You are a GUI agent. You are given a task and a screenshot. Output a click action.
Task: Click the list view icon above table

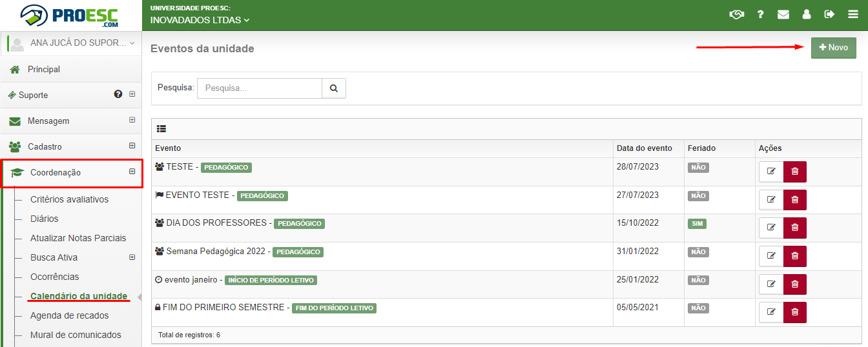tap(161, 129)
